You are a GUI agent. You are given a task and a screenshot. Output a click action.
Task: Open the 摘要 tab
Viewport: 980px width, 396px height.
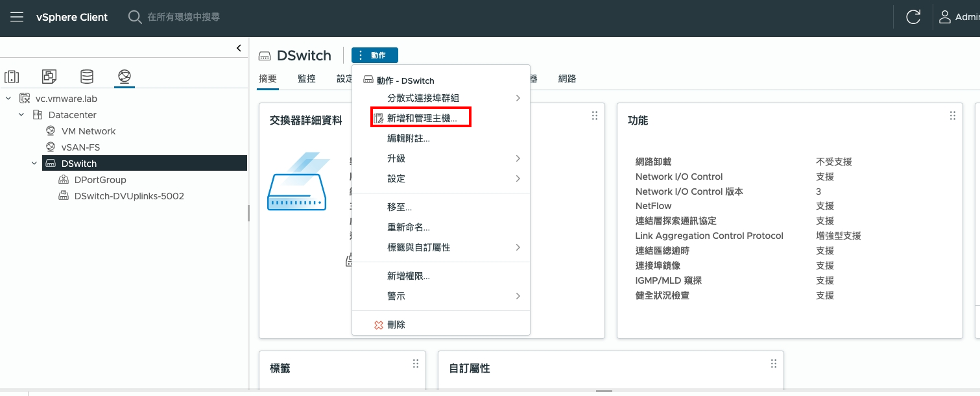[x=268, y=79]
